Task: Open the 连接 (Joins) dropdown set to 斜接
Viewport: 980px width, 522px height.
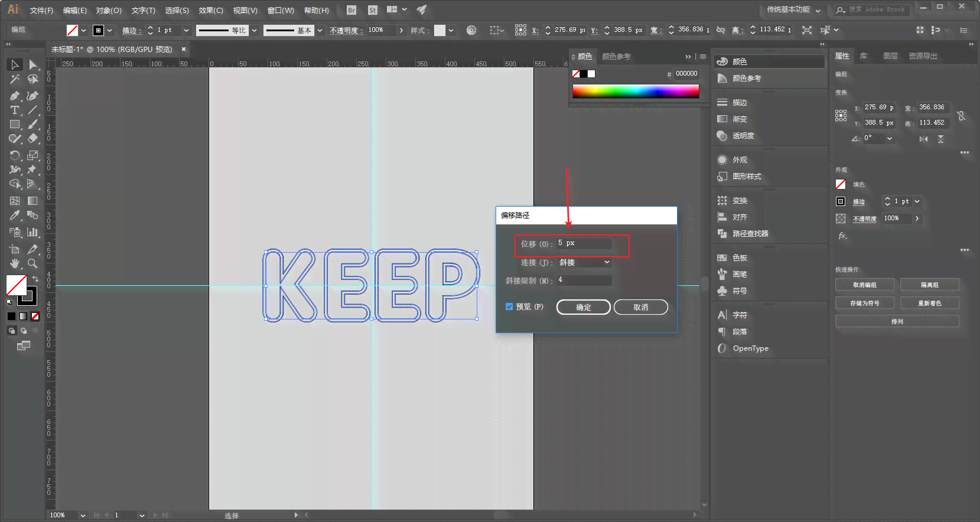Action: coord(585,262)
